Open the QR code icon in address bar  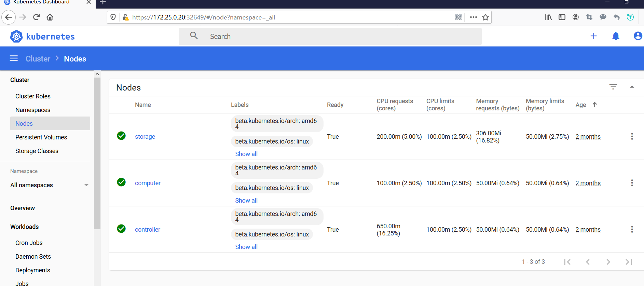458,17
